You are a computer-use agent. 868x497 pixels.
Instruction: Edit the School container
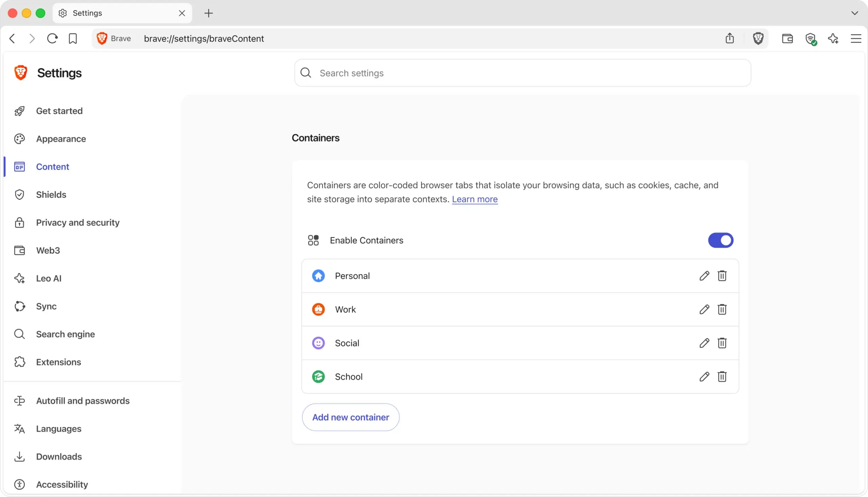click(704, 376)
